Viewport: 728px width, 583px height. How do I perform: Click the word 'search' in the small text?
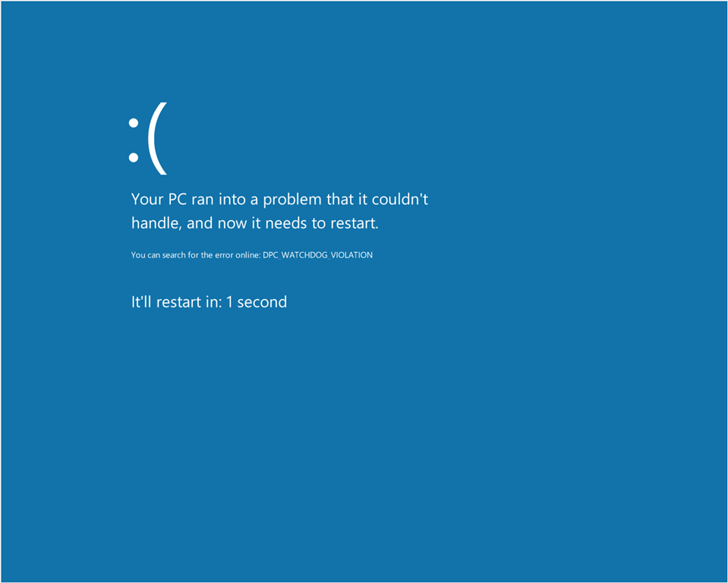[x=174, y=255]
